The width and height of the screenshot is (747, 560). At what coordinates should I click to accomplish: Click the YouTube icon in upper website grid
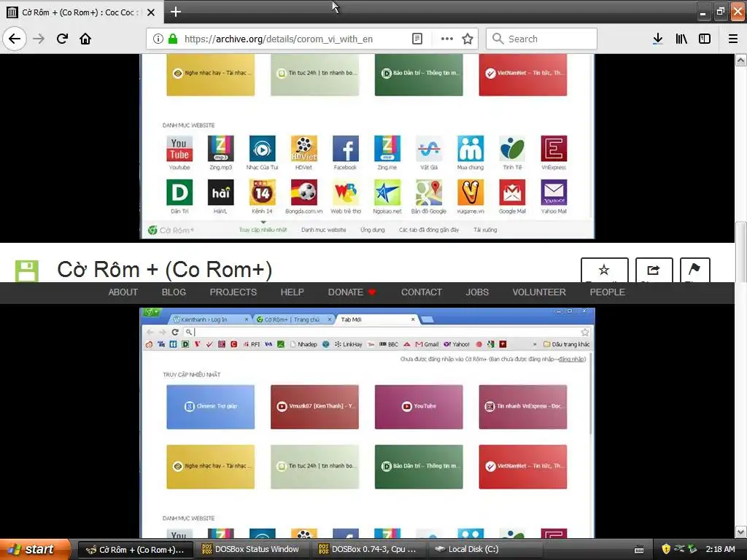[179, 149]
